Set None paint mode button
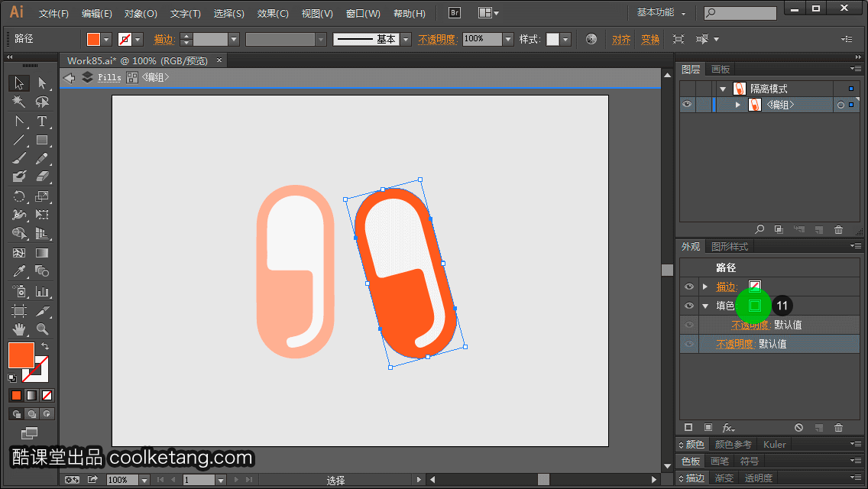This screenshot has height=489, width=868. 47,396
